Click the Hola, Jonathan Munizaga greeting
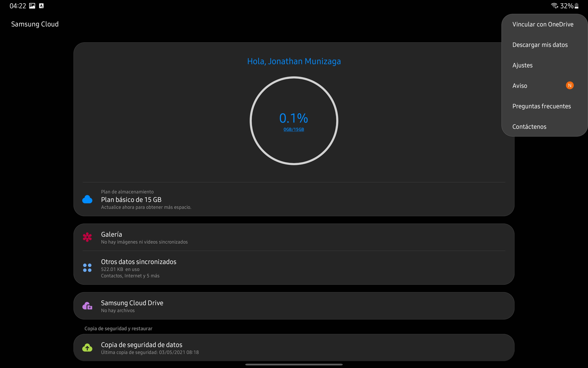The image size is (588, 368). 294,61
